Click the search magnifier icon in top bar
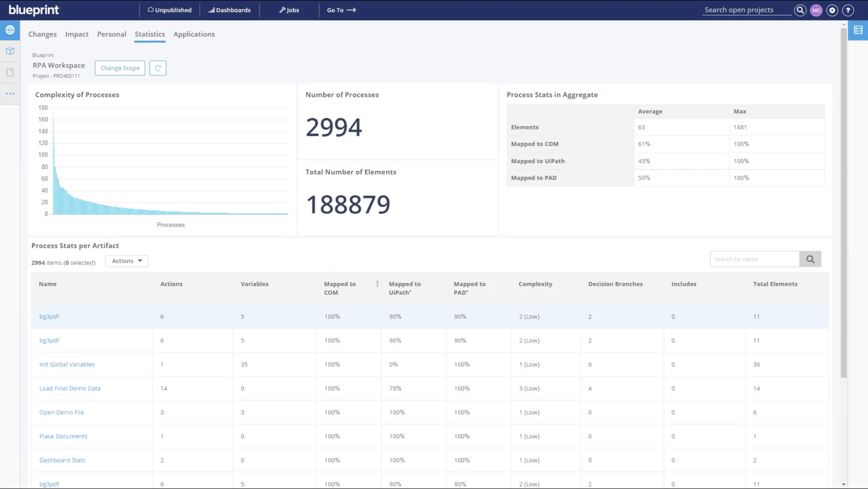Image resolution: width=868 pixels, height=489 pixels. click(x=800, y=10)
